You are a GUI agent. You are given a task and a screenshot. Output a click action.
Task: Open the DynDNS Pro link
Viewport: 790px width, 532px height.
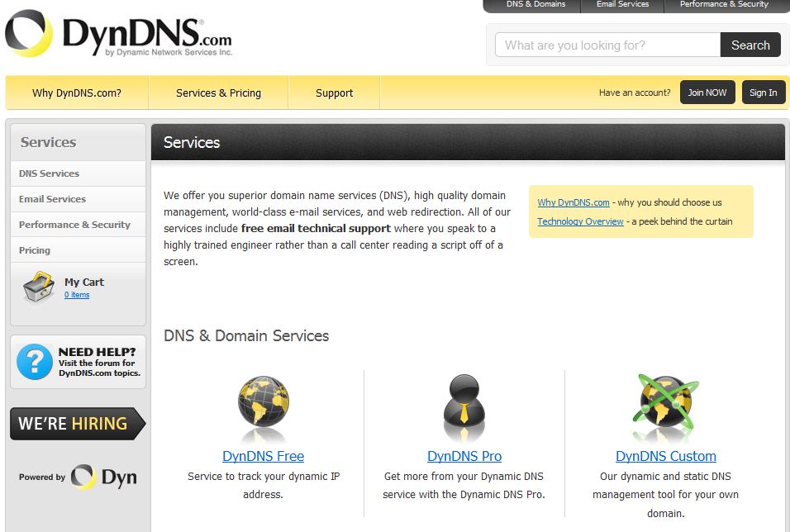pos(464,457)
